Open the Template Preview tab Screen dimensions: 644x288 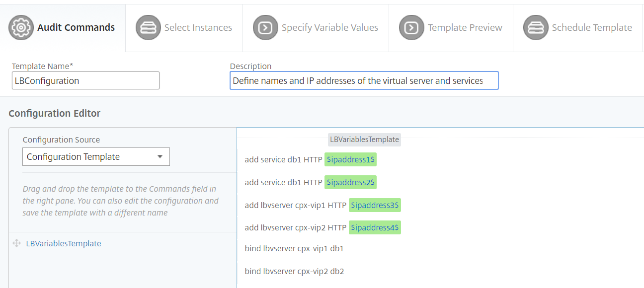[x=451, y=28]
